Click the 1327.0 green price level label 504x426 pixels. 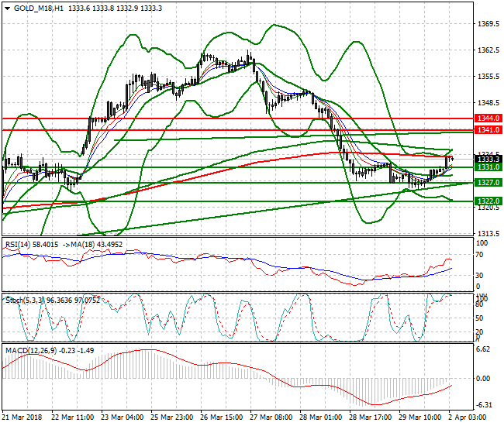pyautogui.click(x=488, y=182)
